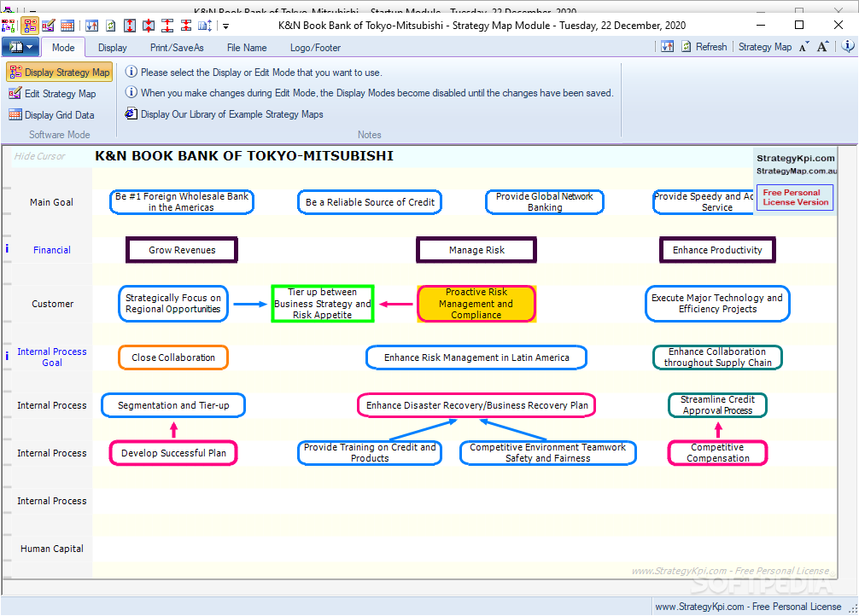This screenshot has height=616, width=859.
Task: Click the Provide Global Network Banking goal
Action: click(545, 202)
